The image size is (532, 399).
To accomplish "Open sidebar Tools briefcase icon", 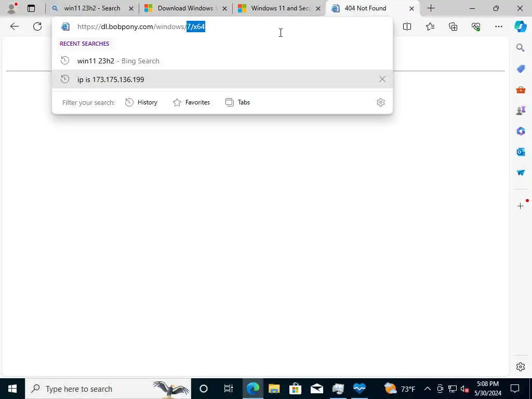I will click(521, 89).
